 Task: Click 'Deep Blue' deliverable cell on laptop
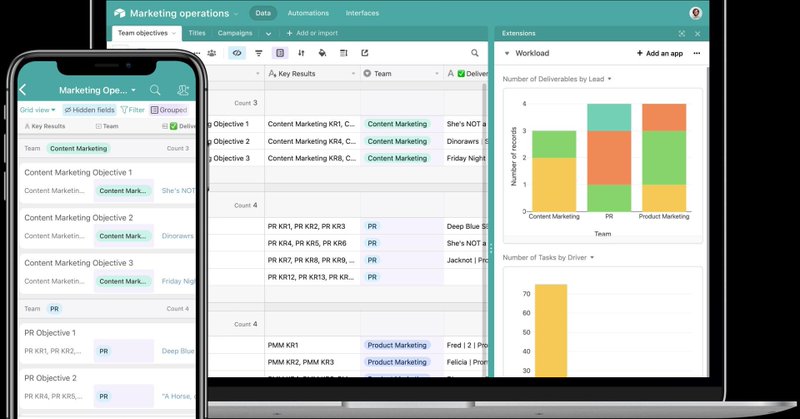(x=466, y=226)
